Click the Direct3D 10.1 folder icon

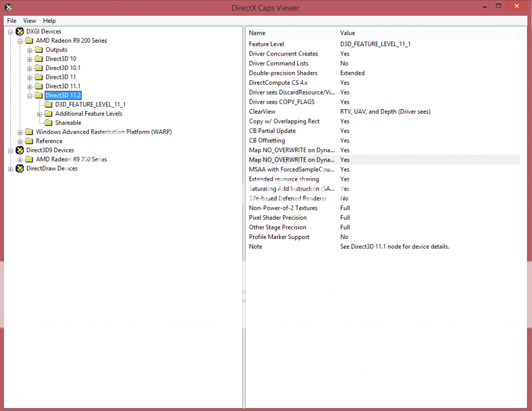(38, 68)
